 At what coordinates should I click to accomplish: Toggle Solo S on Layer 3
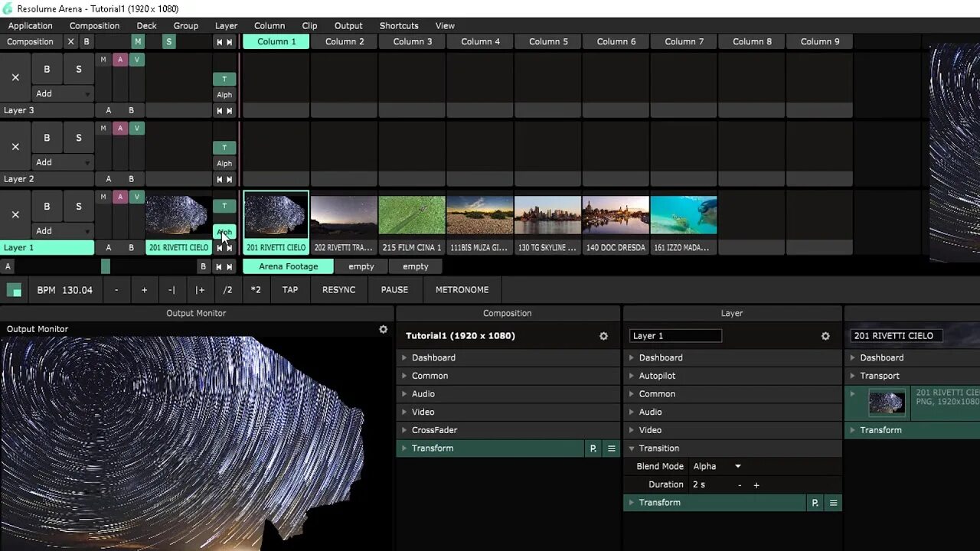pos(78,69)
